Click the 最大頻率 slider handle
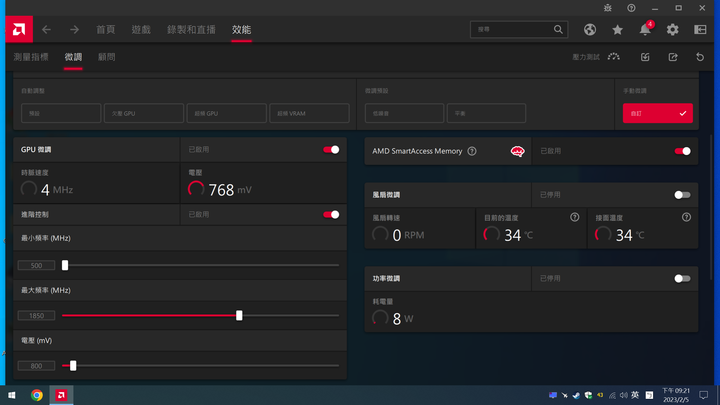This screenshot has height=405, width=720. point(239,315)
